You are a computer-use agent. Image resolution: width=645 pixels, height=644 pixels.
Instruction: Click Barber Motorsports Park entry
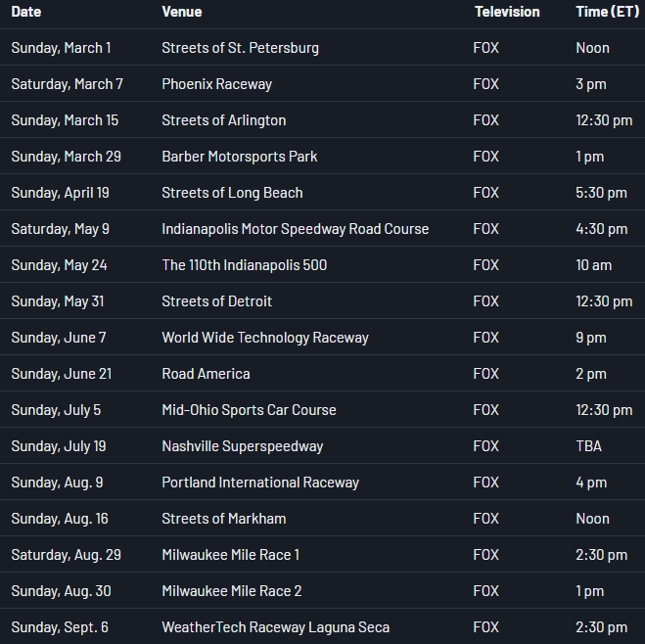click(240, 157)
